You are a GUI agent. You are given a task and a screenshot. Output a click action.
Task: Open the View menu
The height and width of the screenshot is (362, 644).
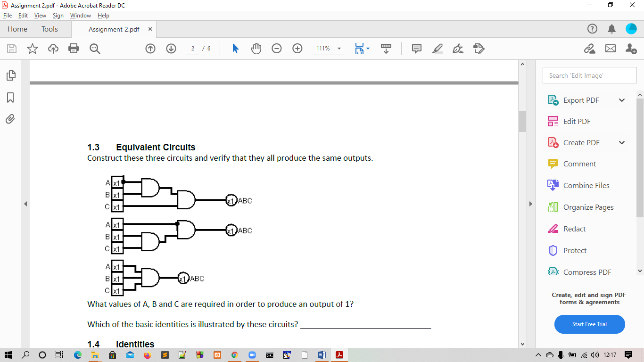tap(40, 15)
